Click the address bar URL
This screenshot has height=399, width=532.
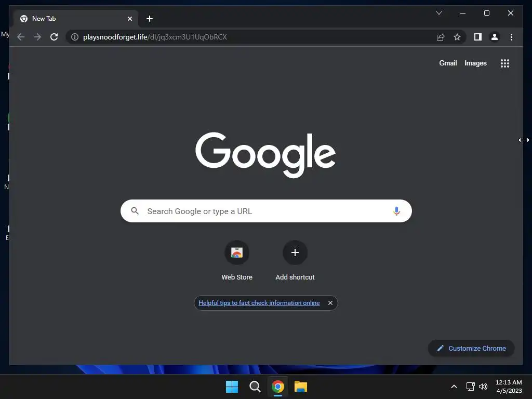(155, 37)
